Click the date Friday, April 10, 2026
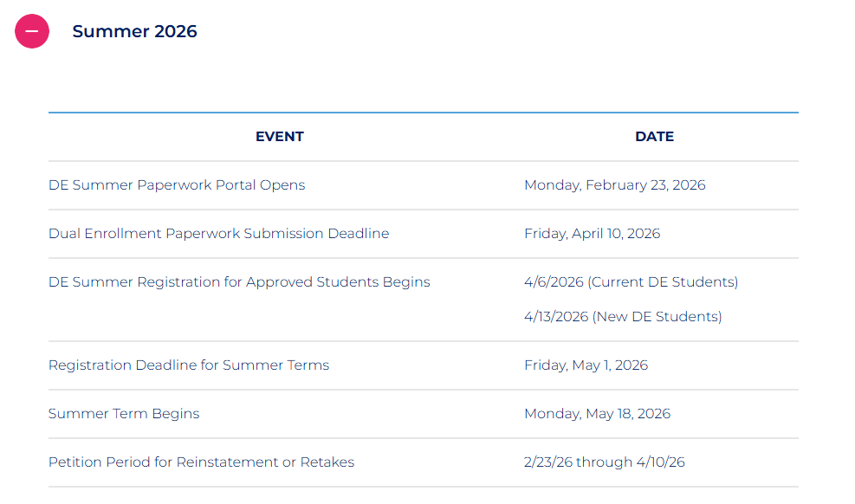Screen dimensions: 855x504 [592, 234]
